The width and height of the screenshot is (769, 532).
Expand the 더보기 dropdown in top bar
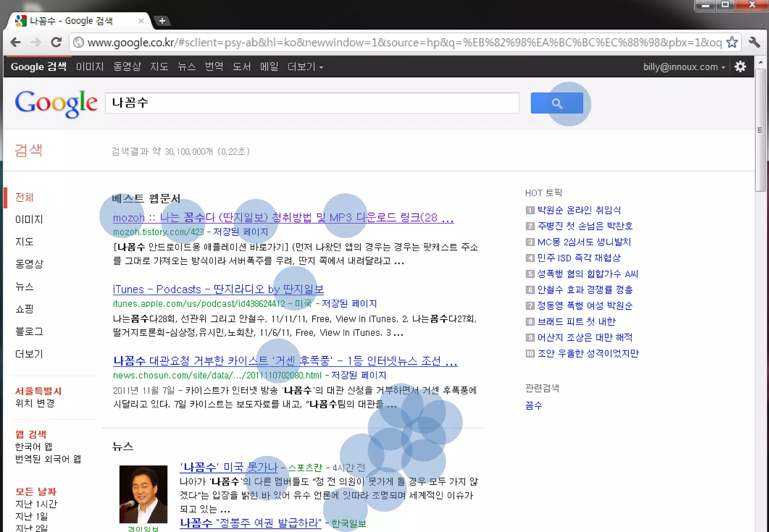(305, 67)
